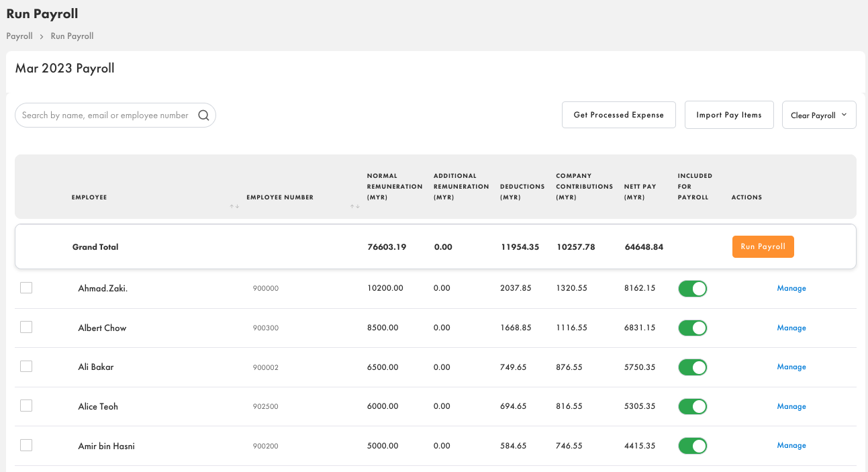Click the Get Processed Expense button
This screenshot has height=472, width=868.
pyautogui.click(x=618, y=115)
